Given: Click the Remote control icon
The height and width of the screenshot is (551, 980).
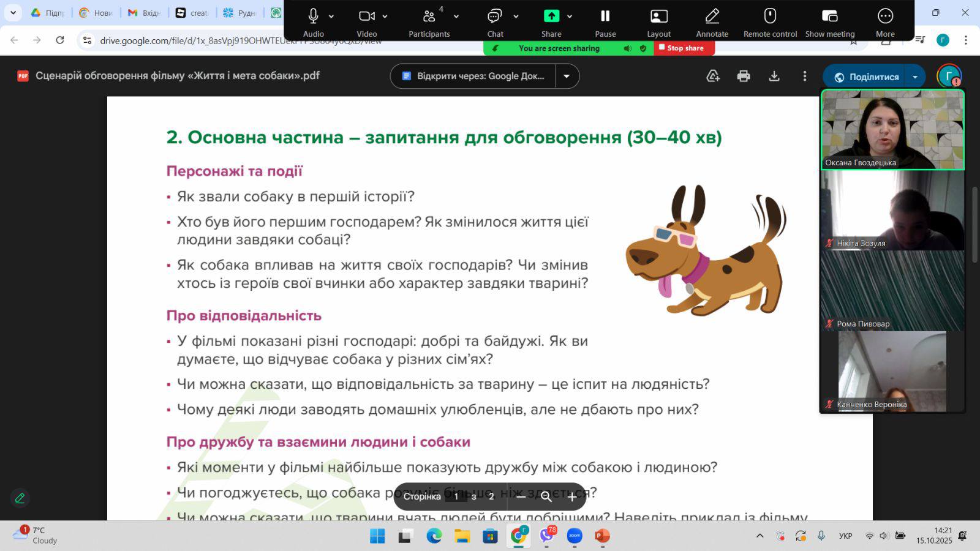Looking at the screenshot, I should pyautogui.click(x=770, y=17).
